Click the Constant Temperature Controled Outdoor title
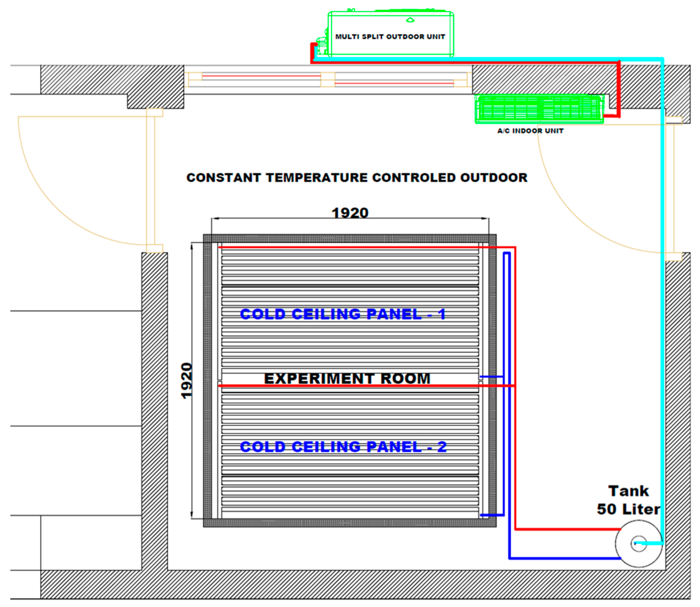Image resolution: width=700 pixels, height=607 pixels. click(357, 178)
